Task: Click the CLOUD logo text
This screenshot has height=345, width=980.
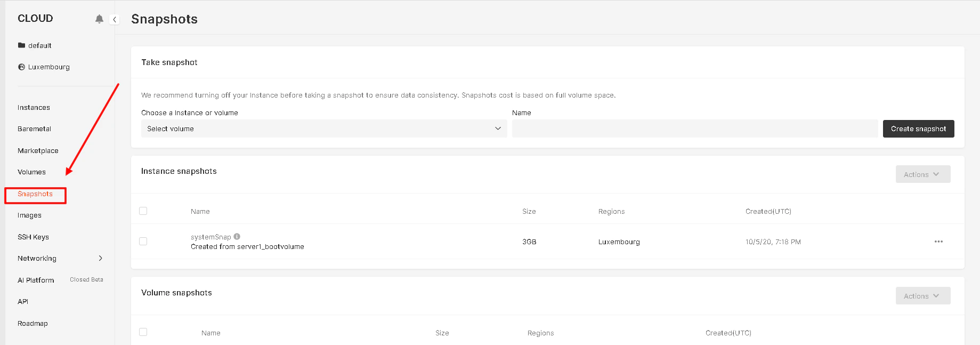Action: tap(35, 18)
